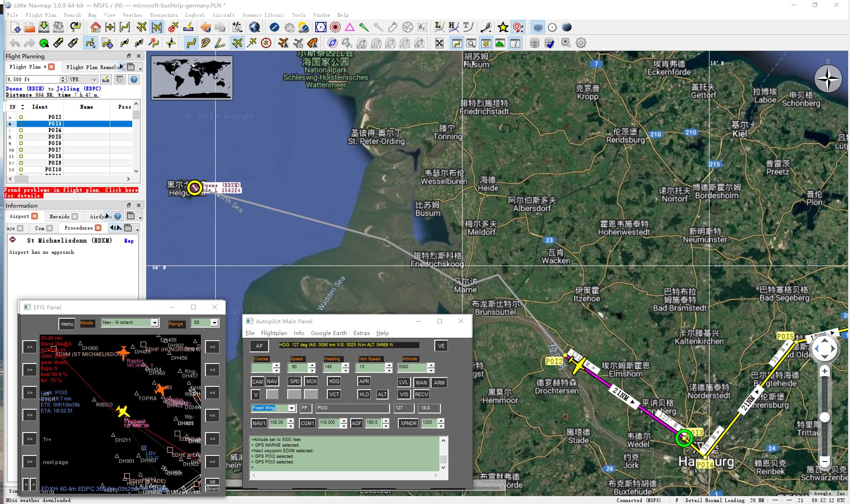850x504 pixels.
Task: Create a new flight plan
Action: (15, 28)
